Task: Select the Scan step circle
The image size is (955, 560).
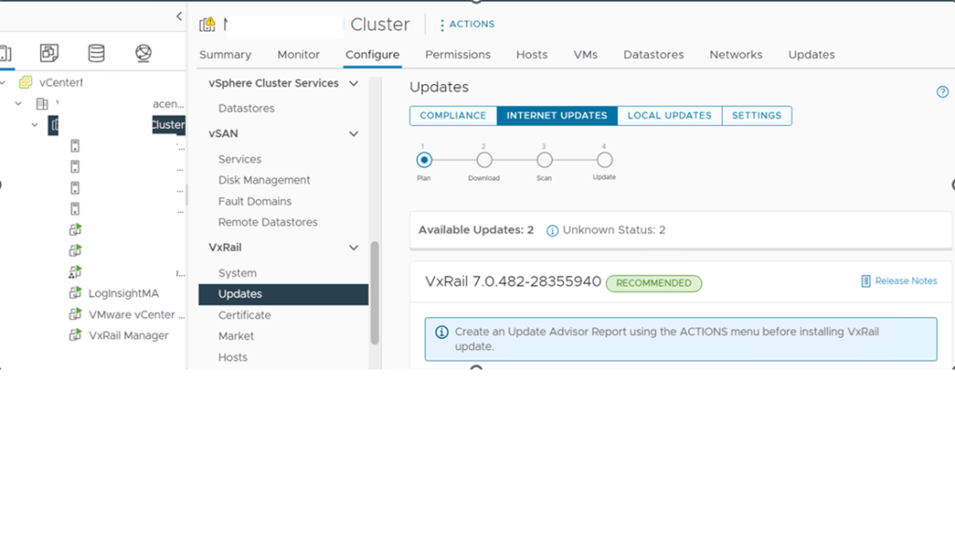Action: [544, 161]
